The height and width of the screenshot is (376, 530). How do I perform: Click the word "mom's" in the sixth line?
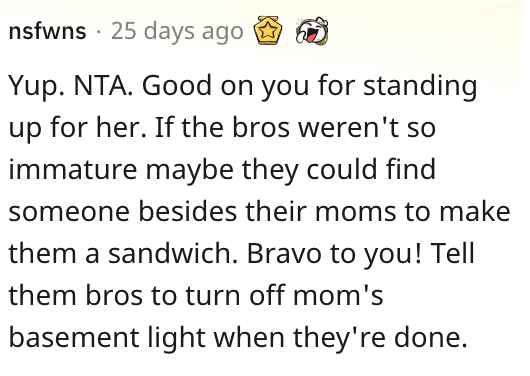point(338,296)
